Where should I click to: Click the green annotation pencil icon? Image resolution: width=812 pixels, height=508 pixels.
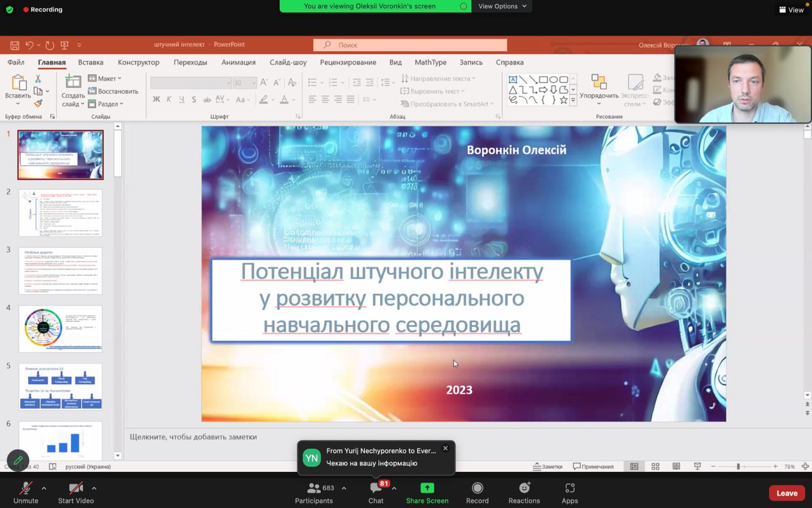18,460
